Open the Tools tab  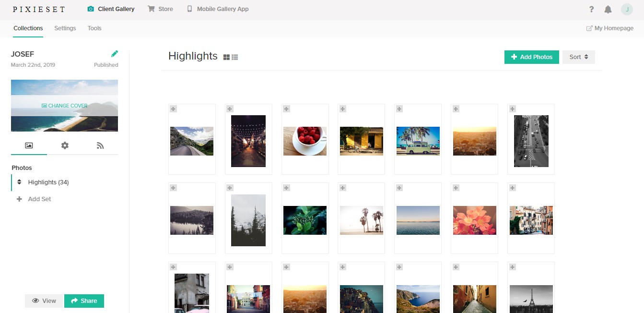click(94, 28)
